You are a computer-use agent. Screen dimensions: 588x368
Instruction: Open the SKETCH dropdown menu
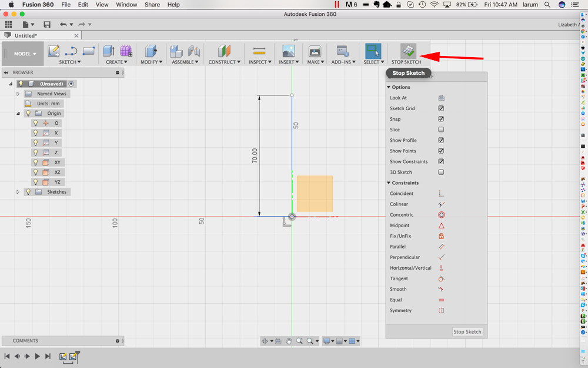coord(70,62)
